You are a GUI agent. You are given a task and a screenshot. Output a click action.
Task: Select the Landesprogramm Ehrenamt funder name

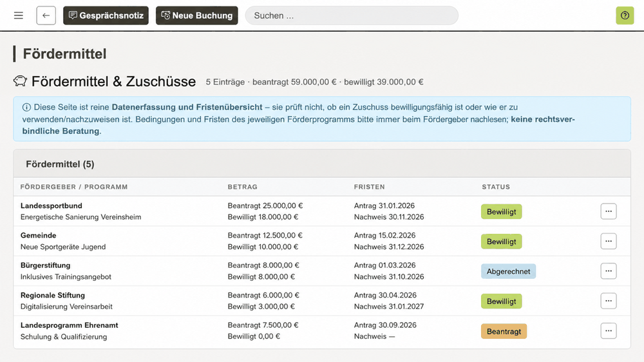[x=70, y=325]
